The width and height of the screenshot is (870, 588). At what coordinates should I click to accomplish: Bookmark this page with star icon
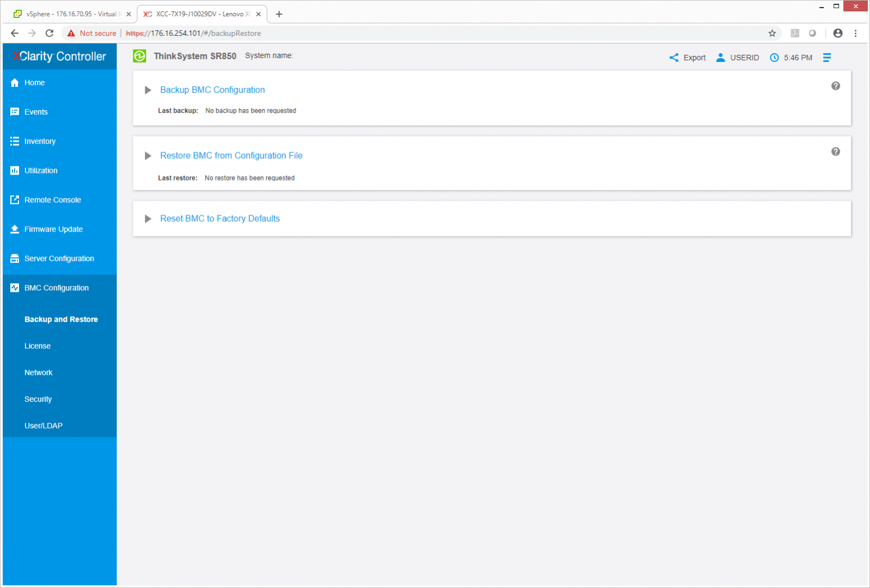(x=772, y=33)
